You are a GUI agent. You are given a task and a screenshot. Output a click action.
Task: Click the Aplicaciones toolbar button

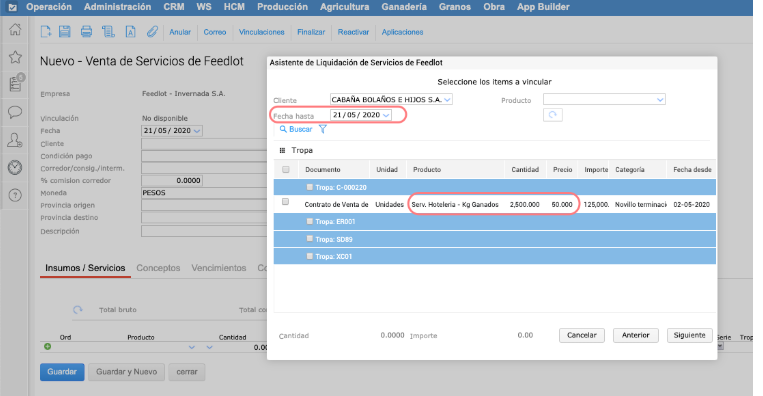(x=402, y=32)
